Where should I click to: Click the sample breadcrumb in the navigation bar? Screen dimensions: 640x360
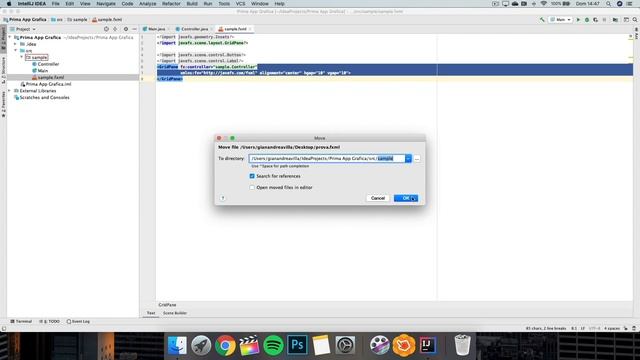[x=77, y=20]
